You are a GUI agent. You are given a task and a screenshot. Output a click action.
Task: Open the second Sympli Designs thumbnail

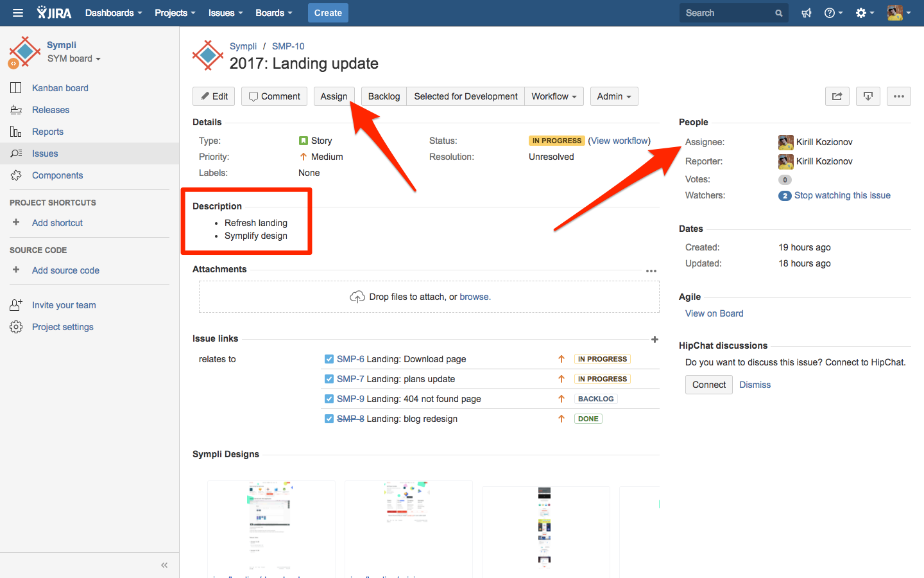click(409, 529)
